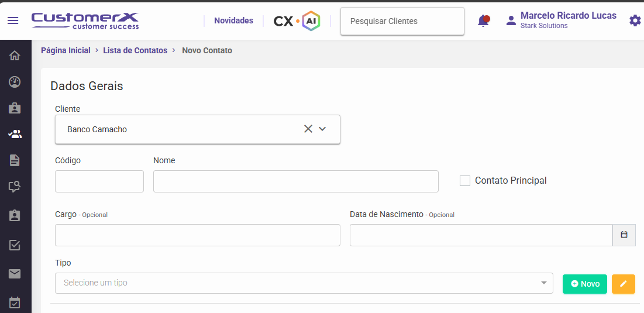Expand the Cliente dropdown arrow
This screenshot has height=313, width=644.
(322, 129)
